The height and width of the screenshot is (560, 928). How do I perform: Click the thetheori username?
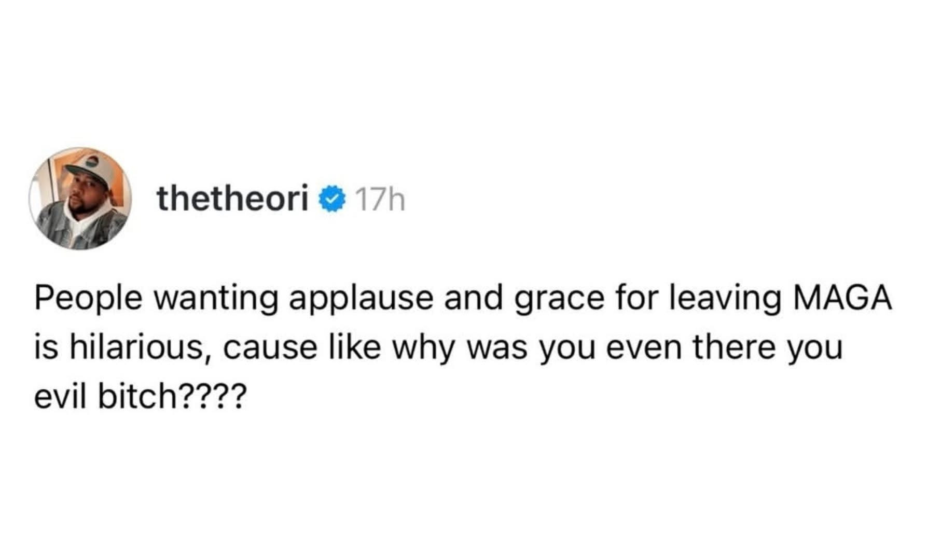point(233,199)
